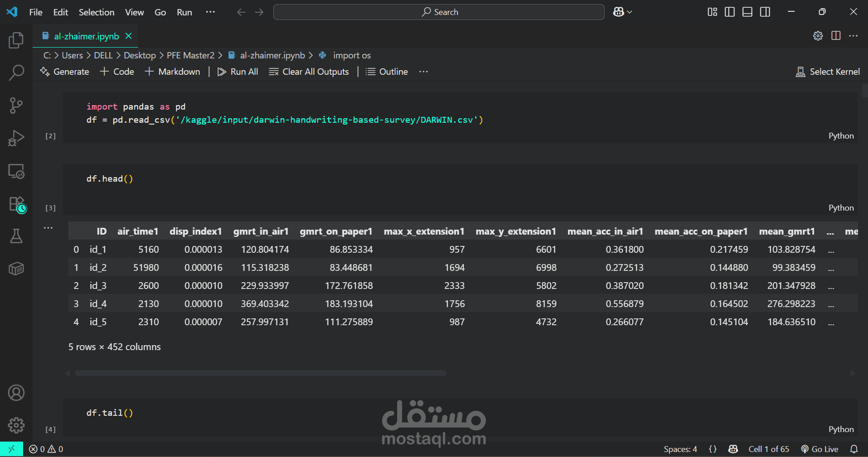Toggle the primary side bar layout button
The height and width of the screenshot is (457, 868).
point(730,12)
